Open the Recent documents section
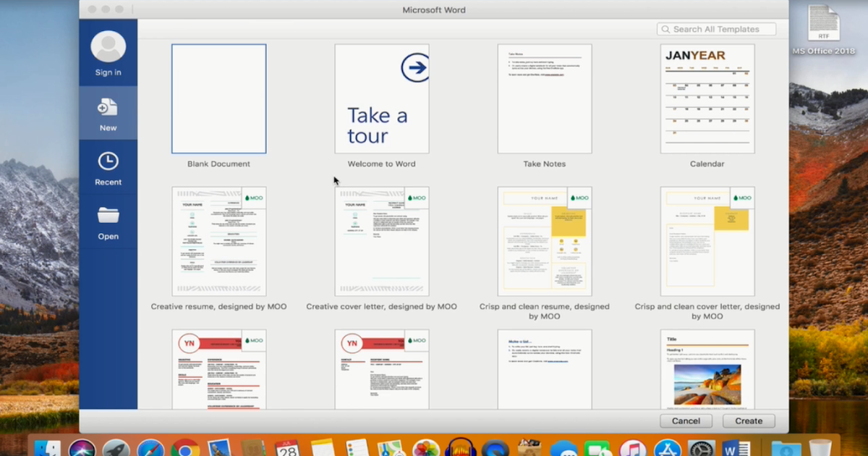Screen dimensions: 868x456 [x=108, y=168]
